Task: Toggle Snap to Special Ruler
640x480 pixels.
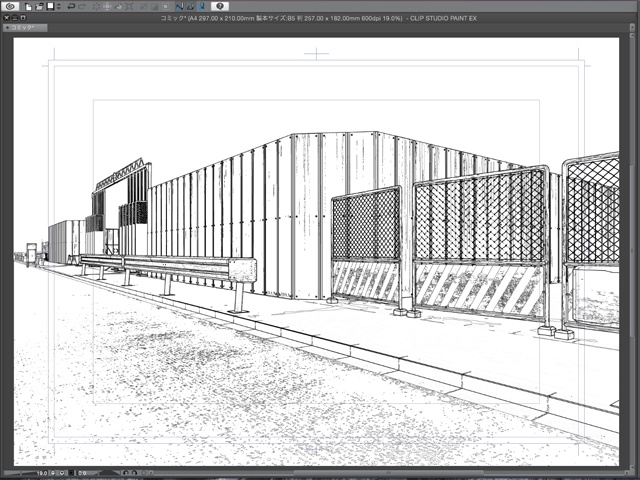Action: 191,7
